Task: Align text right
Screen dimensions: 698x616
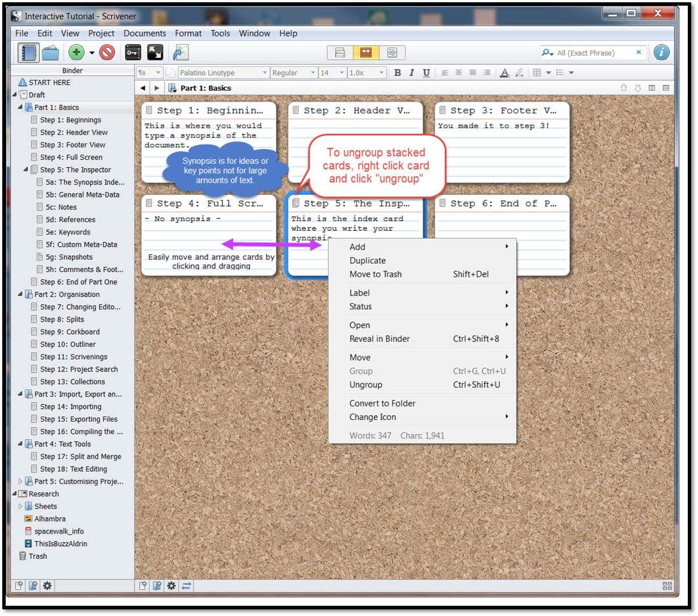Action: tap(486, 73)
